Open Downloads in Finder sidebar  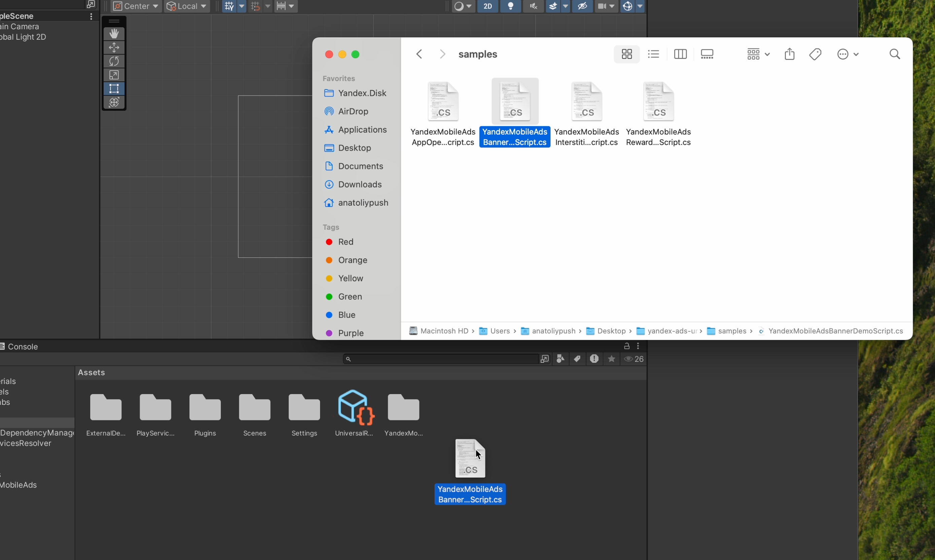click(x=353, y=184)
